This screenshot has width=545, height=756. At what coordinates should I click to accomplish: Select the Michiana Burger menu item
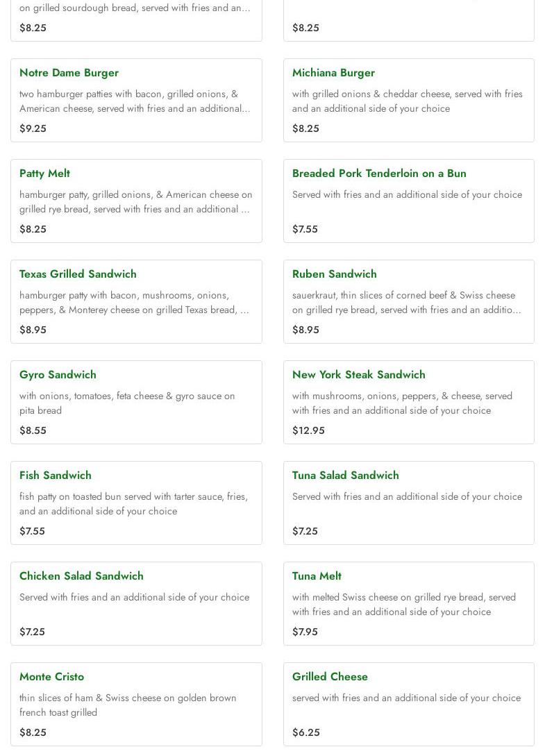click(333, 73)
